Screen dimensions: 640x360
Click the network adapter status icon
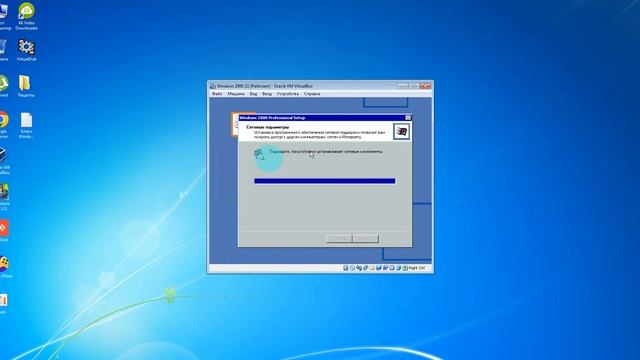pyautogui.click(x=365, y=268)
